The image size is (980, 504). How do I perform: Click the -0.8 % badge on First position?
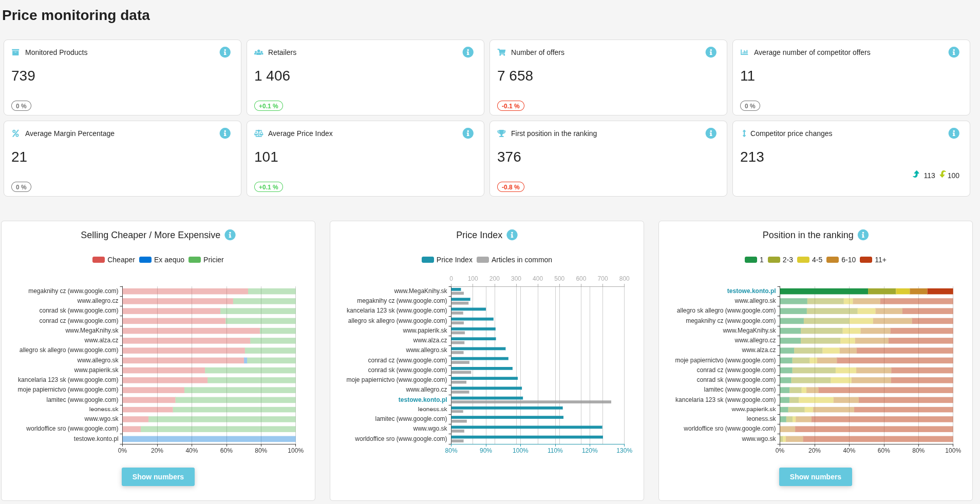(x=511, y=187)
